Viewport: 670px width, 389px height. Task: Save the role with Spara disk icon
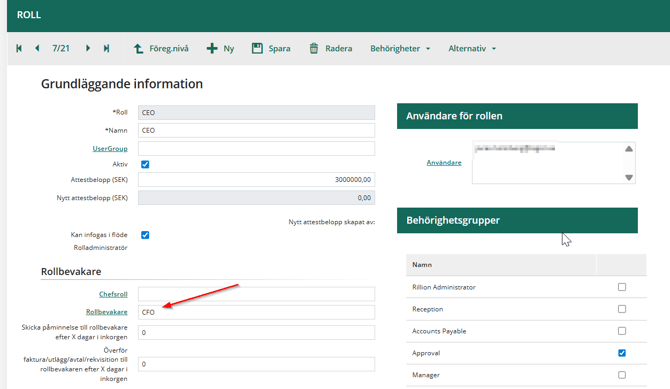257,48
